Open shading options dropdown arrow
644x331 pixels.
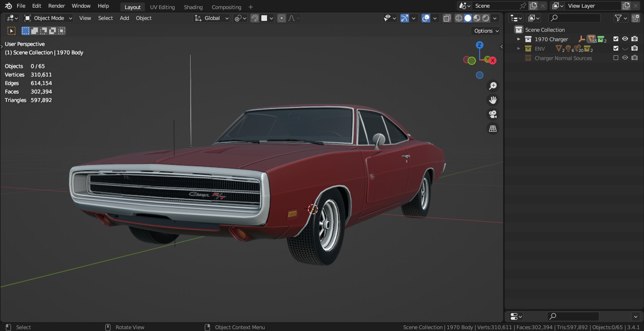tap(495, 18)
